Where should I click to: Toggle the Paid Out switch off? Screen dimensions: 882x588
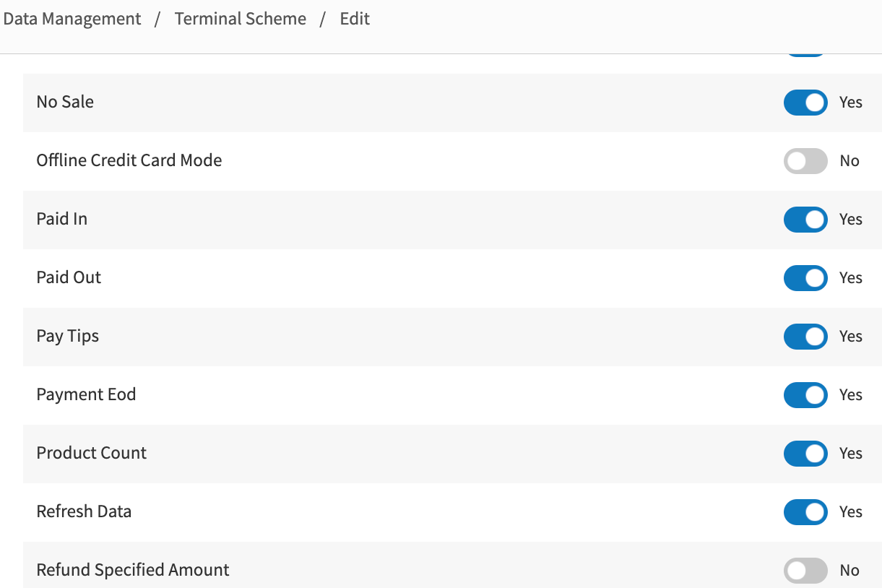(x=805, y=278)
